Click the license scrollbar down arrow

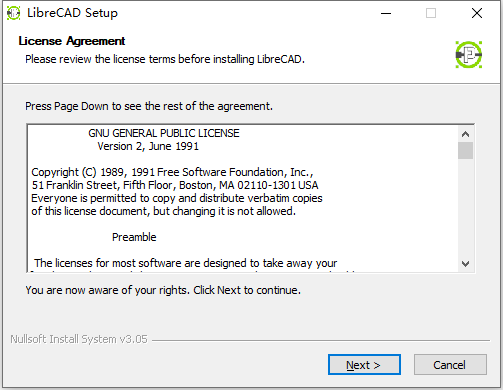pos(465,264)
